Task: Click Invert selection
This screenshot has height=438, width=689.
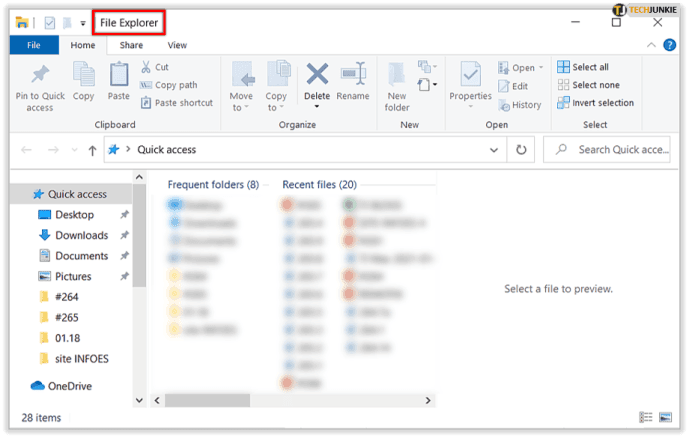Action: (596, 103)
